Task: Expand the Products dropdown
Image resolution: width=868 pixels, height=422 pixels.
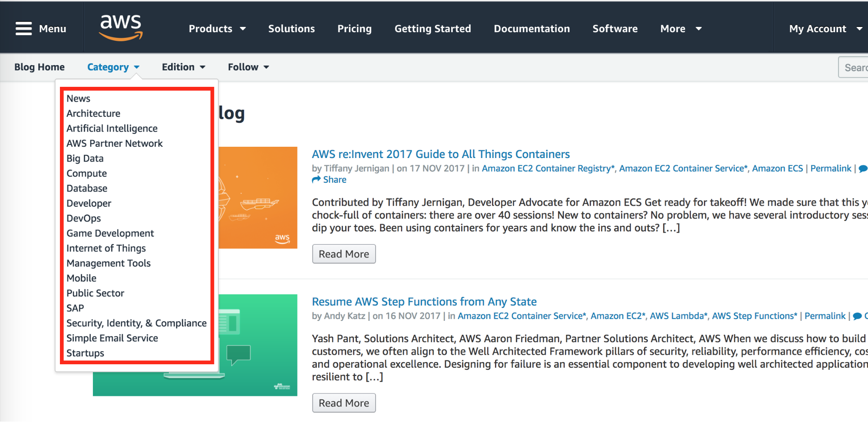Action: point(217,29)
